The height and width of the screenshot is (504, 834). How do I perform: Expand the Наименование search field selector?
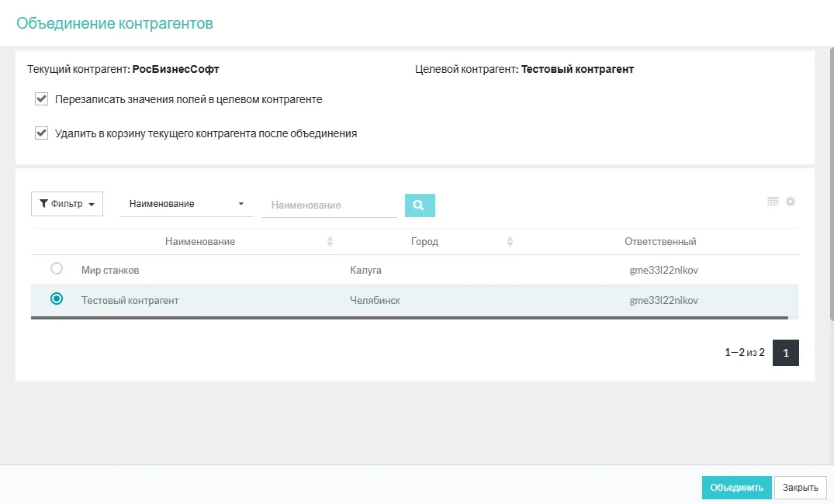186,204
